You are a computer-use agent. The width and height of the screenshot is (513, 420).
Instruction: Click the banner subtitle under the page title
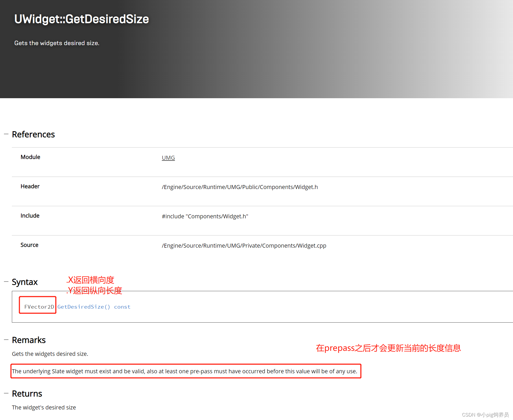57,43
